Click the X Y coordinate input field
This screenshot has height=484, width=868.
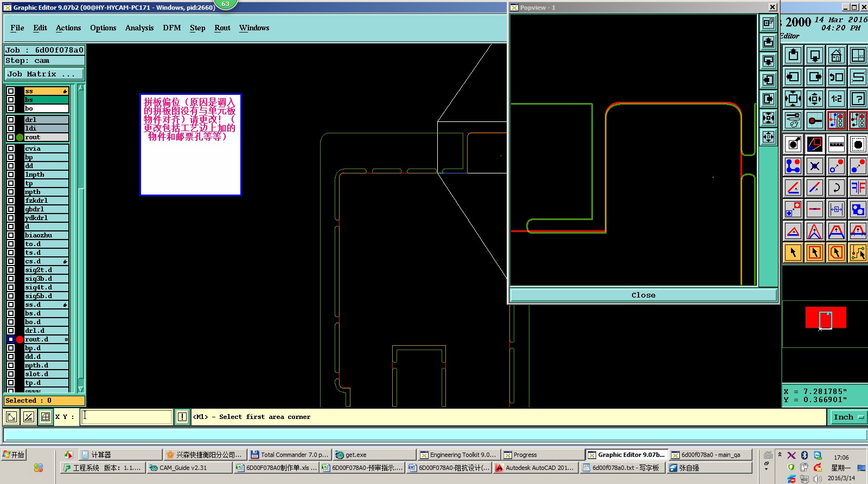pos(127,417)
